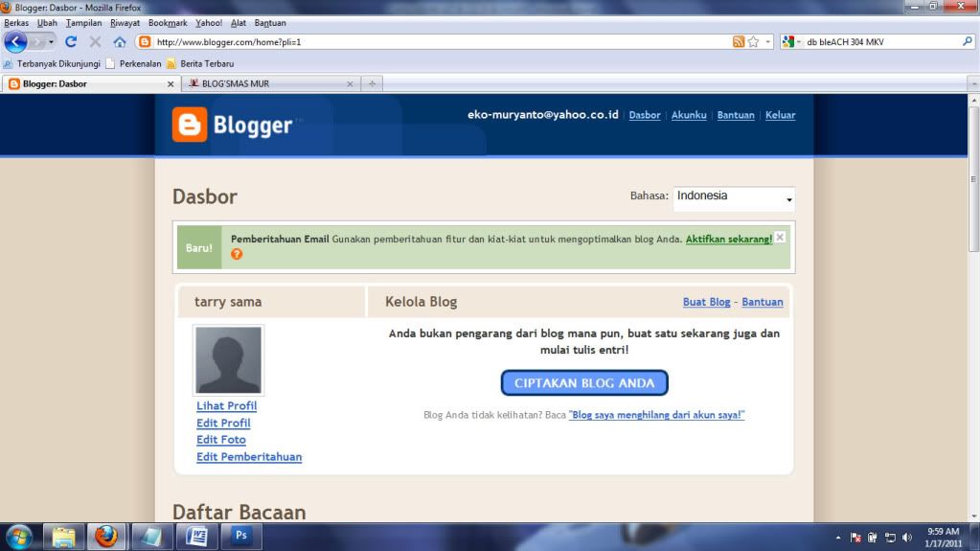The height and width of the screenshot is (551, 980).
Task: Click the volume speaker tray icon
Action: pyautogui.click(x=907, y=538)
